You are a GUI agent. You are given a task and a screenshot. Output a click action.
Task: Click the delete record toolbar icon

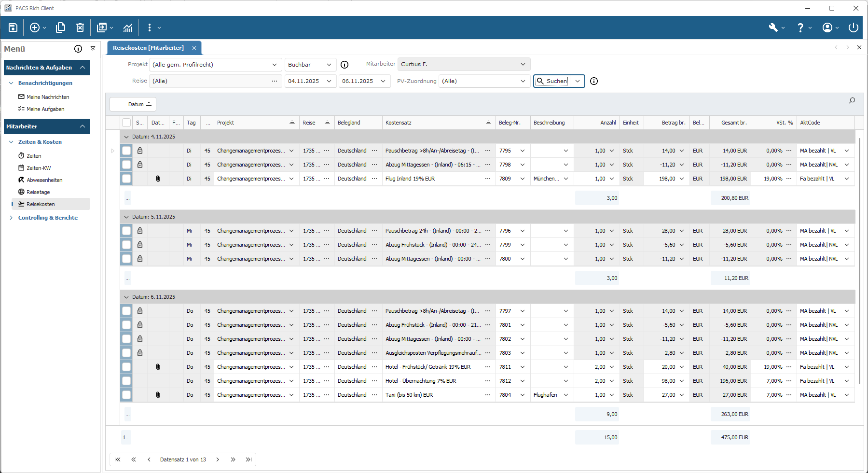[x=80, y=28]
